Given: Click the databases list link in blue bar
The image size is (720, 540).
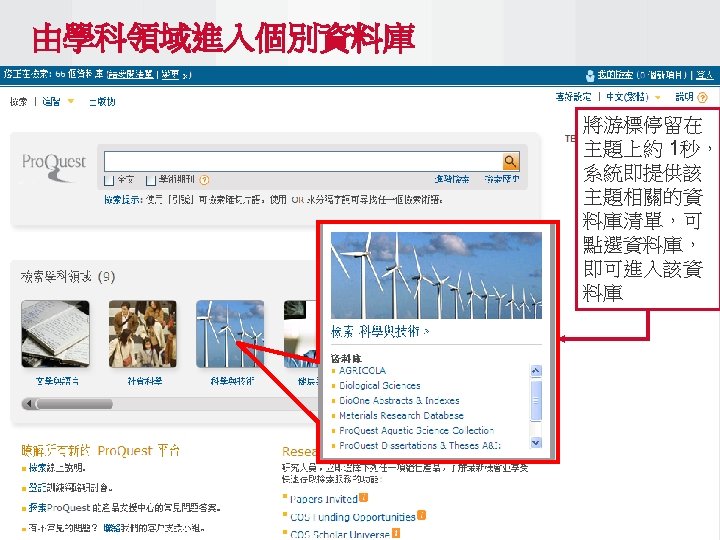Looking at the screenshot, I should pos(130,74).
